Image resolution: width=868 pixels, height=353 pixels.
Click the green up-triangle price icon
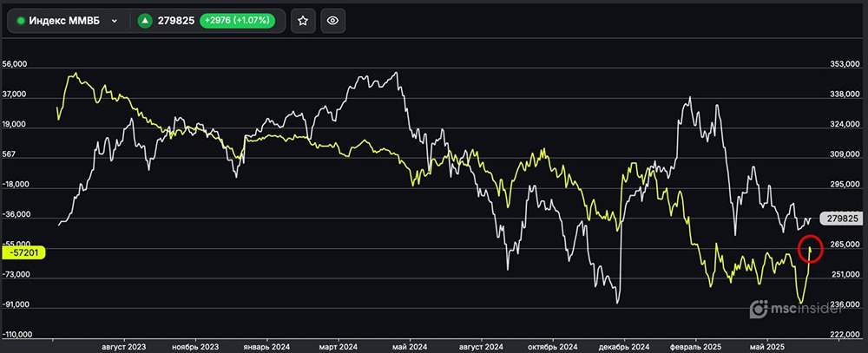click(145, 21)
